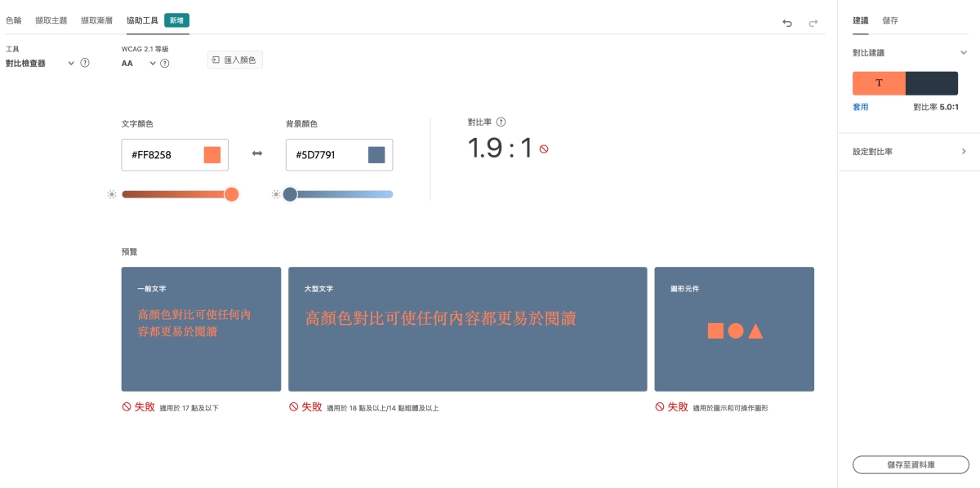Click the 大型文字 preview card
The height and width of the screenshot is (488, 980).
point(468,329)
